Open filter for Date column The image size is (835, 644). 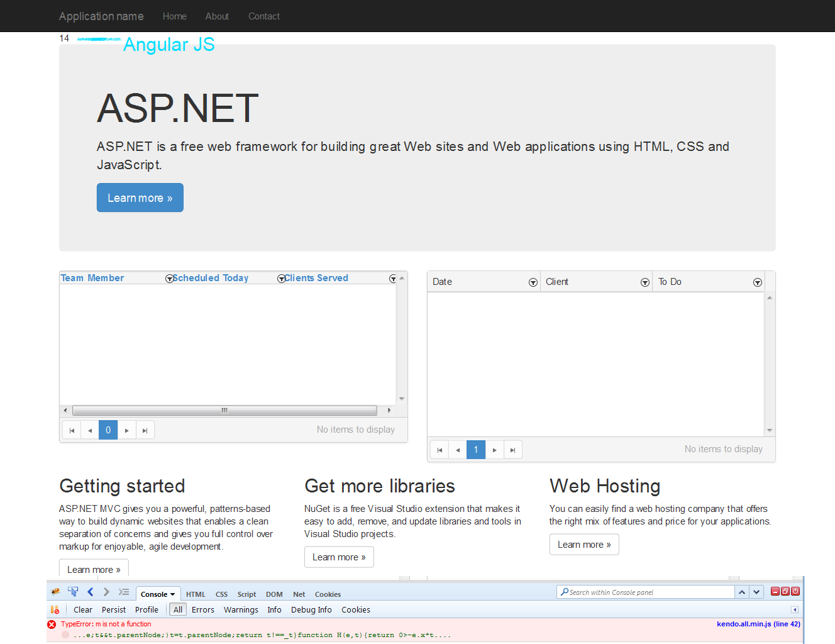(x=533, y=282)
